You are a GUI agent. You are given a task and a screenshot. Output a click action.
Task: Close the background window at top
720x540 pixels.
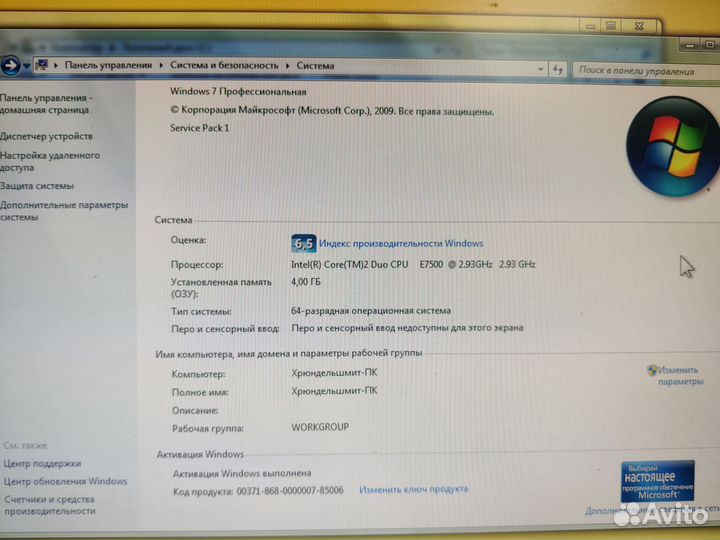(639, 26)
